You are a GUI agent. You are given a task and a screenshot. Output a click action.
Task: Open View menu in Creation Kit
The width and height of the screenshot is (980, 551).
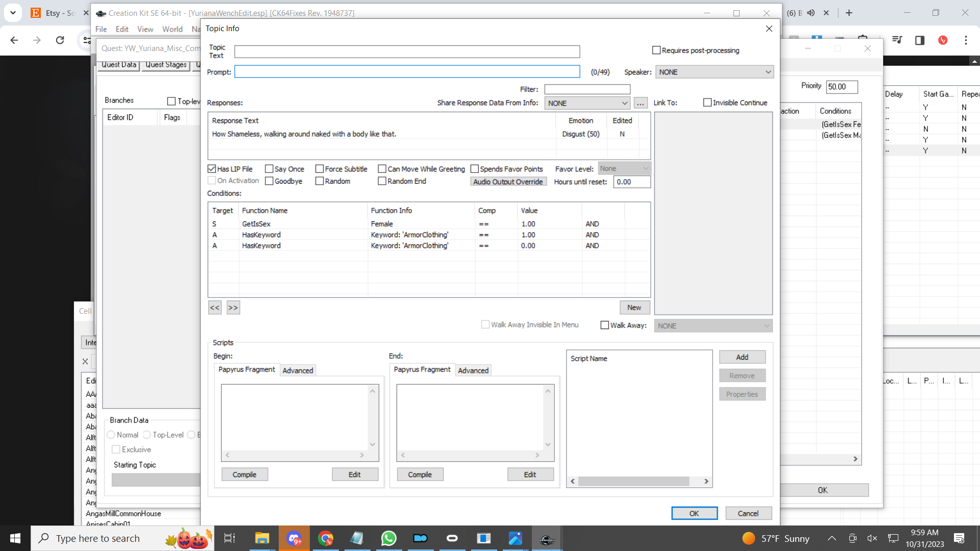(x=145, y=29)
